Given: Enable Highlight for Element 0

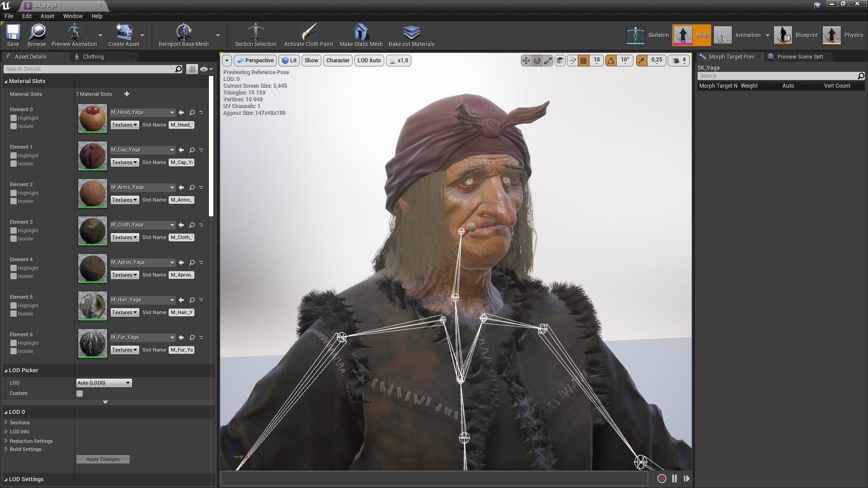Looking at the screenshot, I should pyautogui.click(x=14, y=118).
